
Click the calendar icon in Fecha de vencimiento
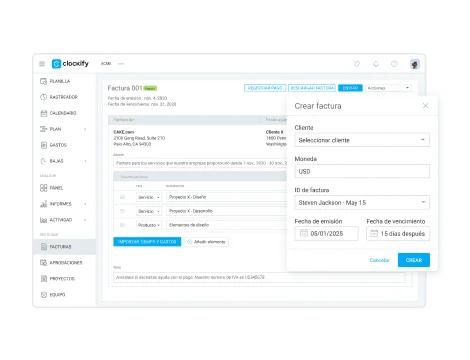click(374, 233)
